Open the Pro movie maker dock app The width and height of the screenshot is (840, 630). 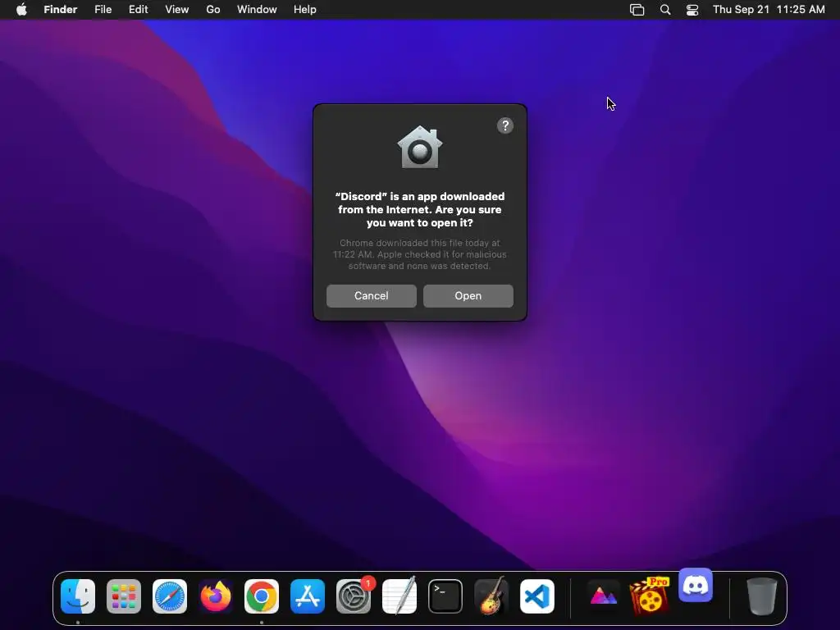650,596
